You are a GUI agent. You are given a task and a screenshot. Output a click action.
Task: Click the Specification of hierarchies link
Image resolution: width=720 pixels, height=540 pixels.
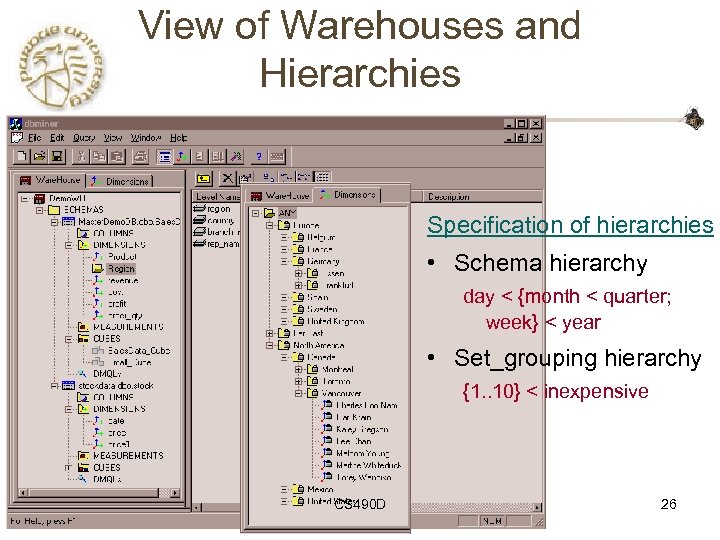click(x=570, y=225)
